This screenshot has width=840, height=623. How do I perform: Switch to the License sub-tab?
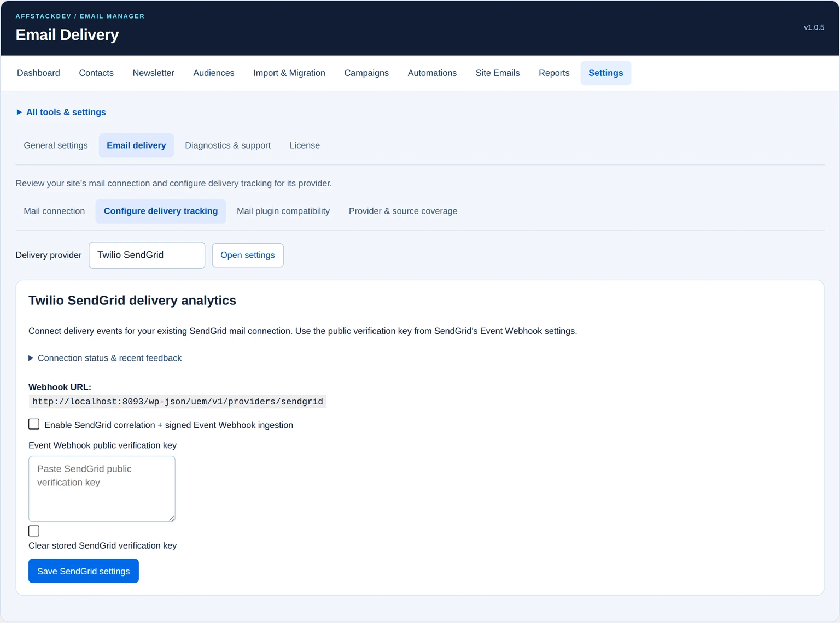point(305,145)
